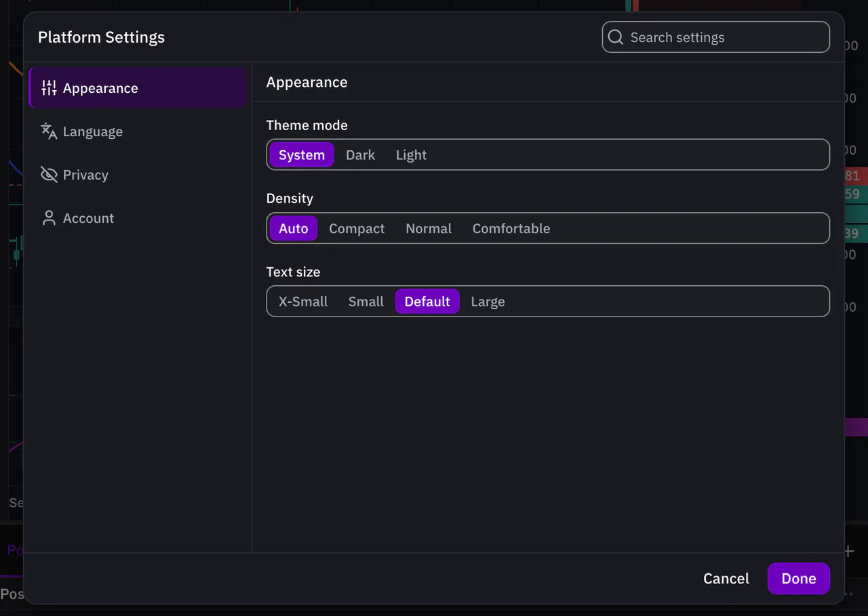This screenshot has height=616, width=868.
Task: Click the Language translate icon
Action: click(x=49, y=131)
